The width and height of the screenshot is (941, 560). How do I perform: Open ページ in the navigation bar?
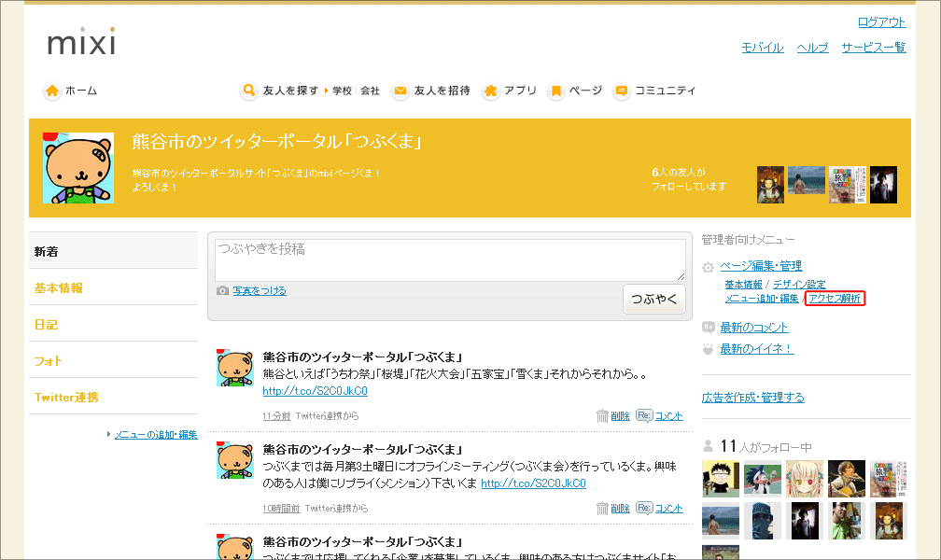tap(585, 91)
